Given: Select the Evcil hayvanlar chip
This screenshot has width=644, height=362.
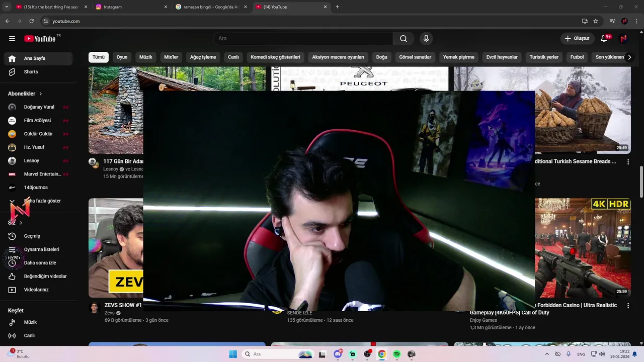Looking at the screenshot, I should pyautogui.click(x=502, y=57).
